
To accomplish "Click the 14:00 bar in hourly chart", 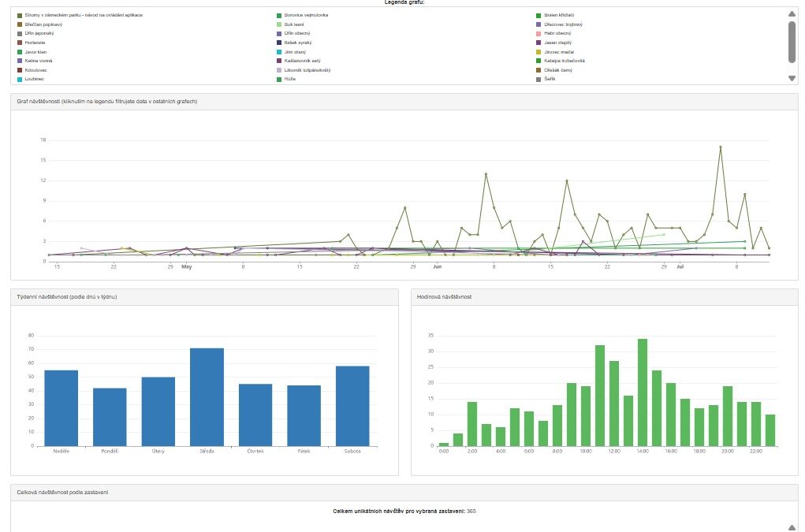I will tap(643, 392).
